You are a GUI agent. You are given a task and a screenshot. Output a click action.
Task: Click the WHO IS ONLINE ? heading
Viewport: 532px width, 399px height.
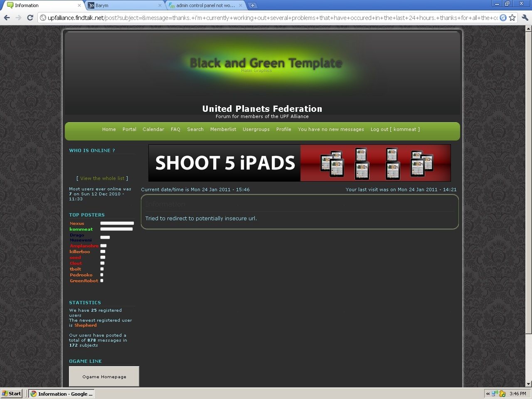pos(92,150)
